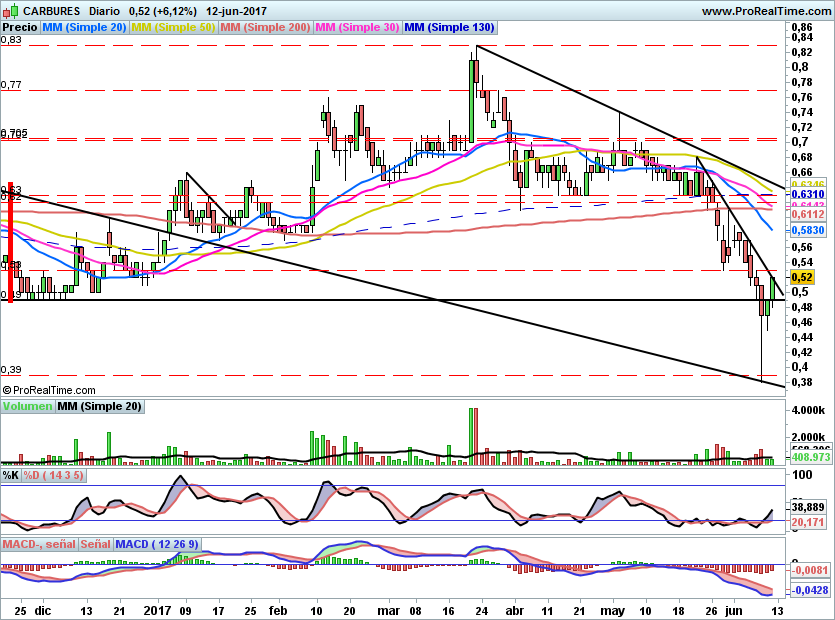Click the CARBURES ticker name
The image size is (835, 620).
coord(51,11)
